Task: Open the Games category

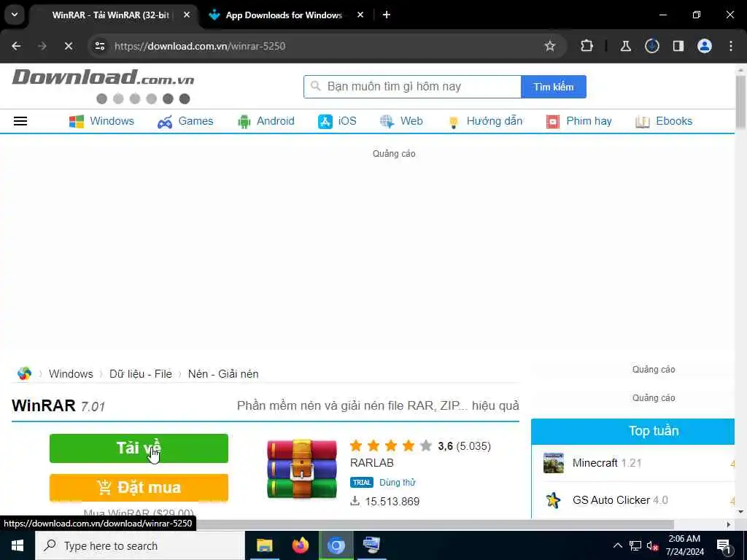Action: pyautogui.click(x=185, y=121)
